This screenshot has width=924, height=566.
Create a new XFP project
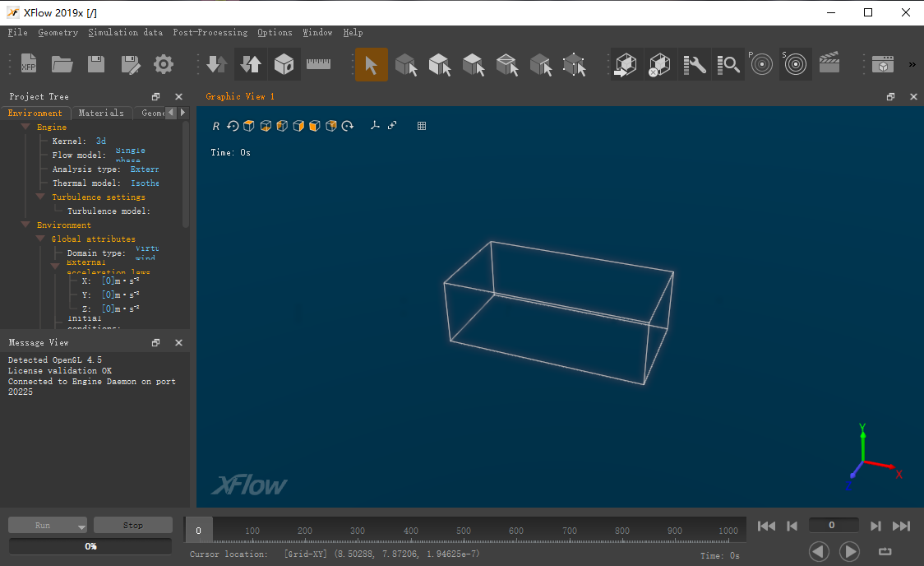pyautogui.click(x=28, y=64)
